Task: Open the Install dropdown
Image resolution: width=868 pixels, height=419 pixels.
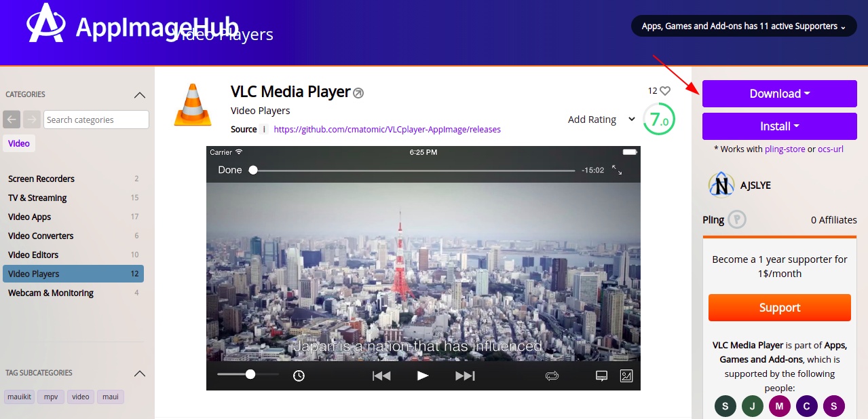Action: (x=780, y=126)
